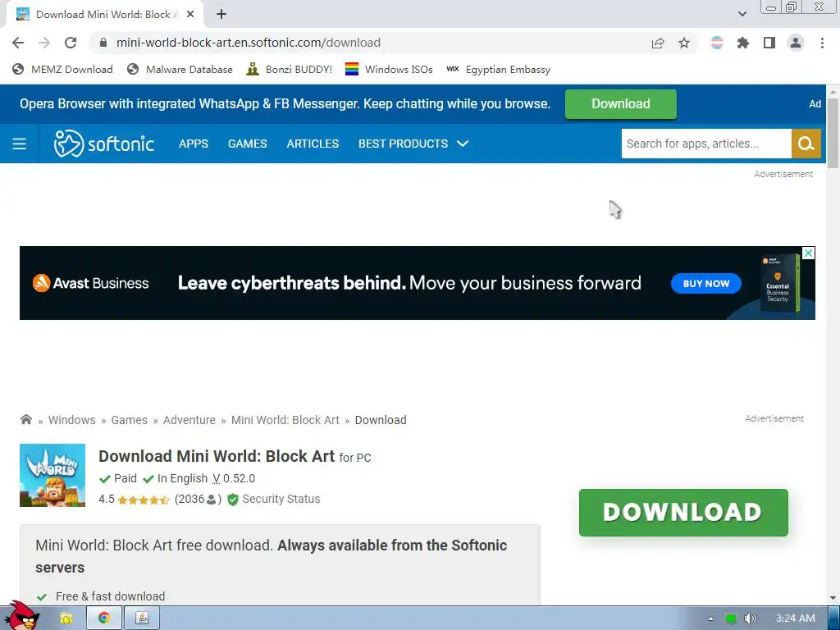Viewport: 840px width, 630px height.
Task: Open the Windows ISOs bookmark
Action: coord(389,69)
